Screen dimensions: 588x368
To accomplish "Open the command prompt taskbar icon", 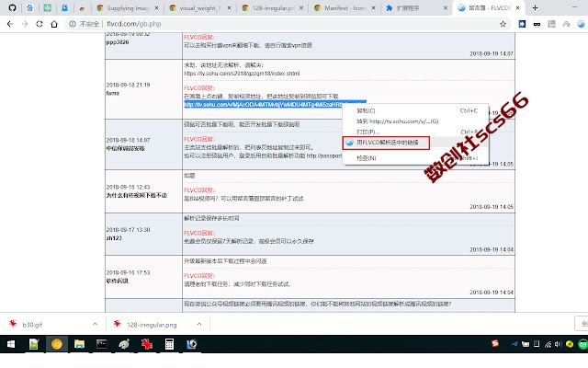I will tap(102, 344).
